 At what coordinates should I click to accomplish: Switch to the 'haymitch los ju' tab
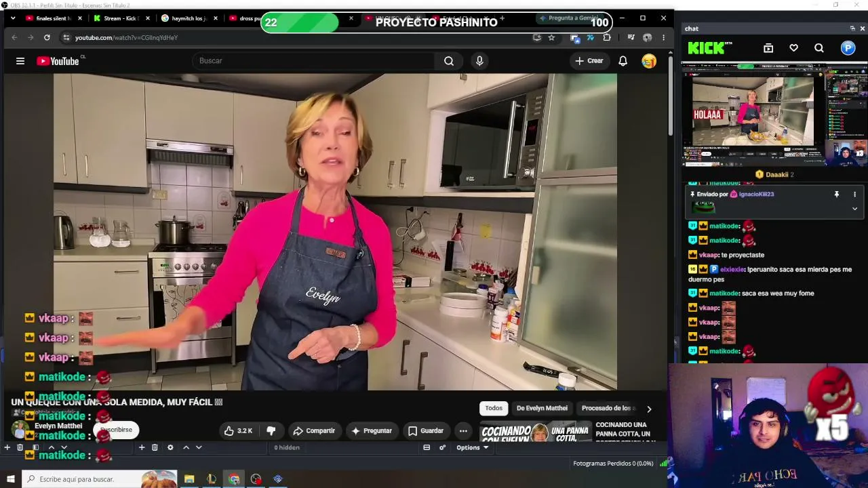189,18
